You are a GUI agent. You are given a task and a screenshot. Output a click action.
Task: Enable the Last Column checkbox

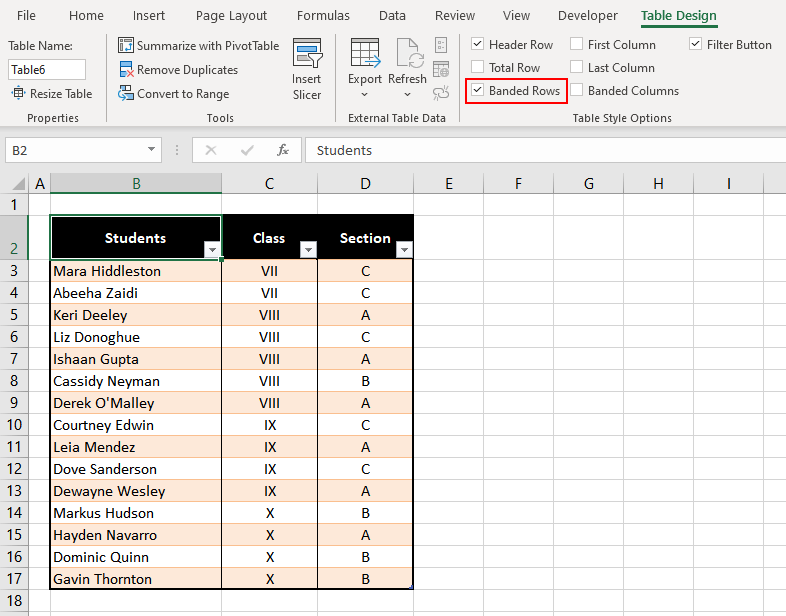[576, 67]
